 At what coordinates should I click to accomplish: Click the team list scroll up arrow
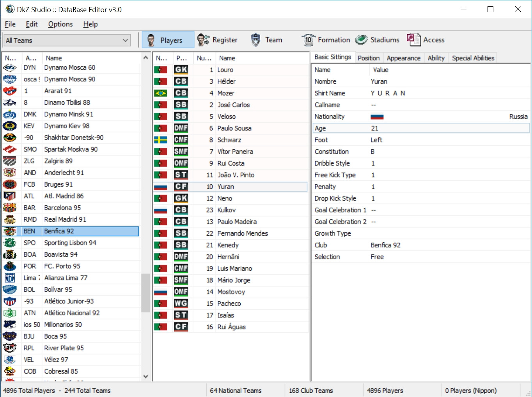tap(145, 58)
